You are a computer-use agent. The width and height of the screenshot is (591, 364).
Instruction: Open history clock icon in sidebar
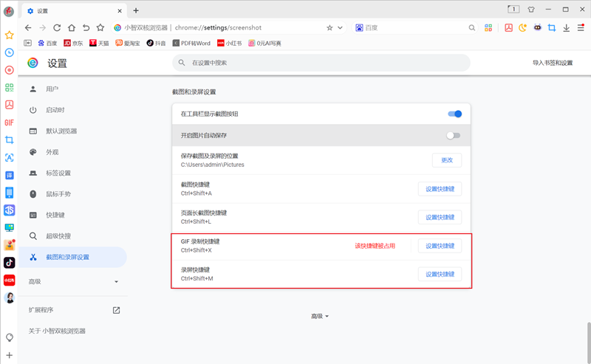(x=9, y=52)
